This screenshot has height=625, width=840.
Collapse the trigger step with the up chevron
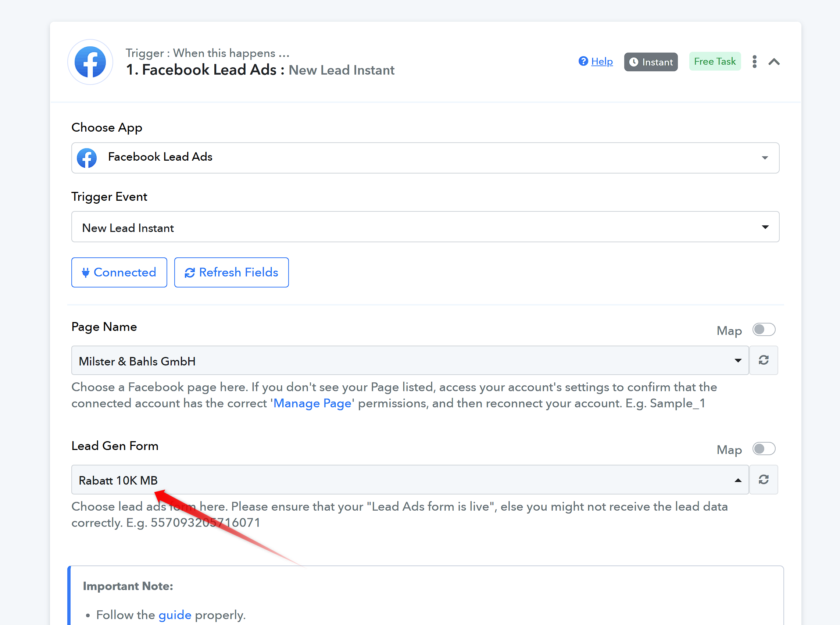[774, 62]
